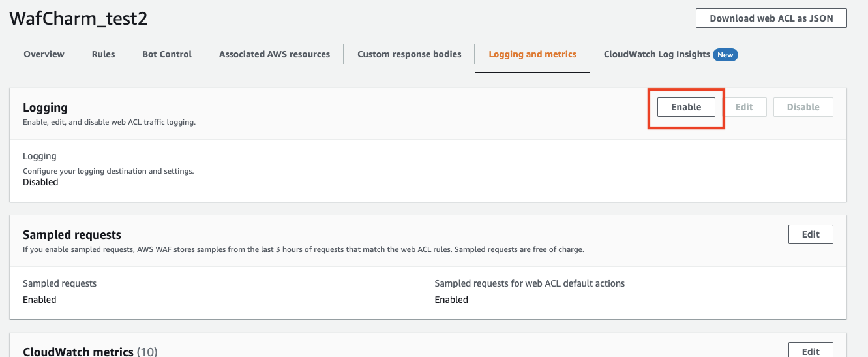
Task: Click the Disabled logging status text
Action: tap(40, 182)
